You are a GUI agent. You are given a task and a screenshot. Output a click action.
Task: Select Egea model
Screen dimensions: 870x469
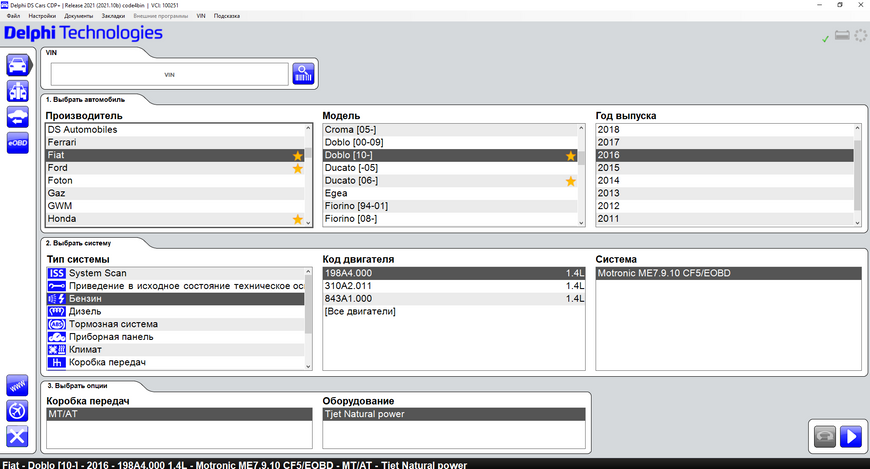450,194
